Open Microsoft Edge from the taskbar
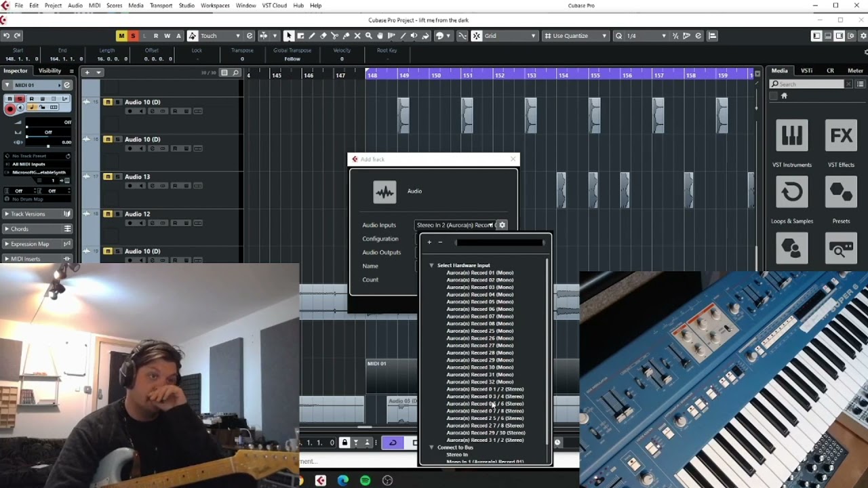This screenshot has height=488, width=868. coord(343,481)
